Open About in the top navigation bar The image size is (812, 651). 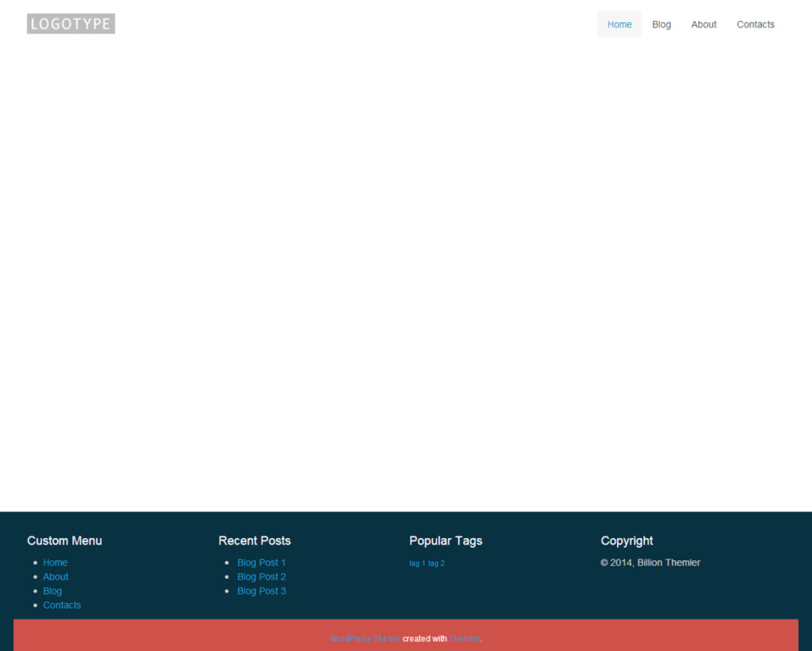pos(704,24)
